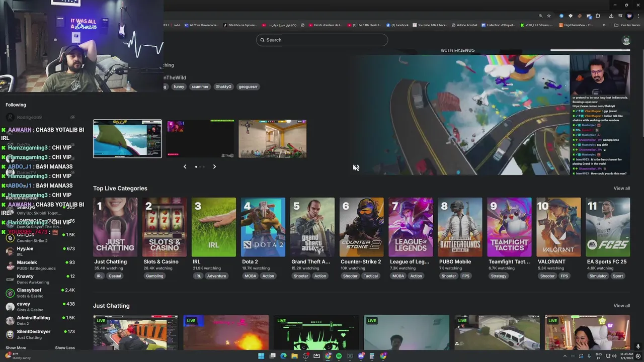644x362 pixels.
Task: Open the profile avatar menu
Action: tap(626, 40)
